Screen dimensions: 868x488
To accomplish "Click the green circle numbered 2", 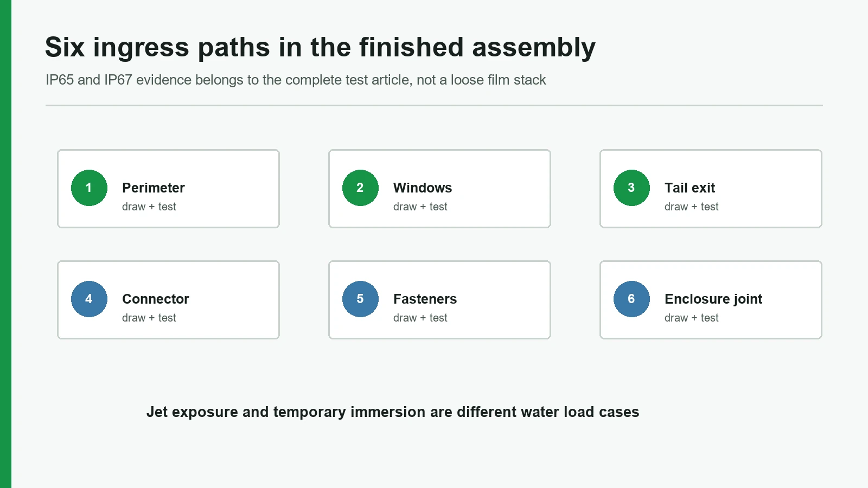I will coord(360,188).
